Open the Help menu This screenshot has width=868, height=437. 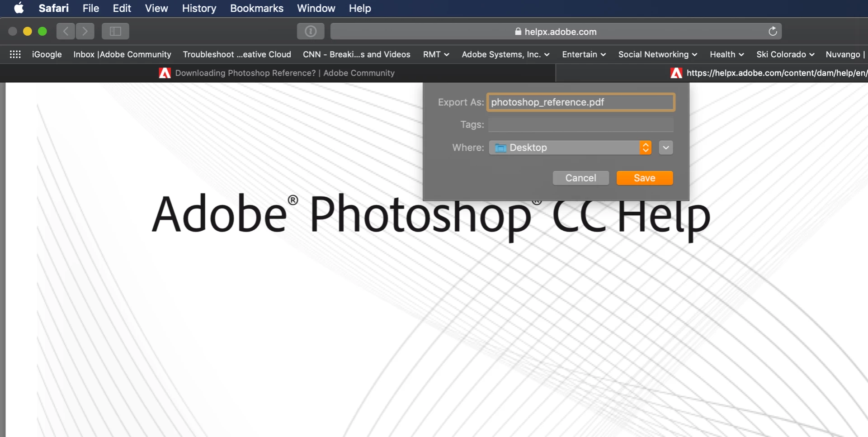coord(360,8)
